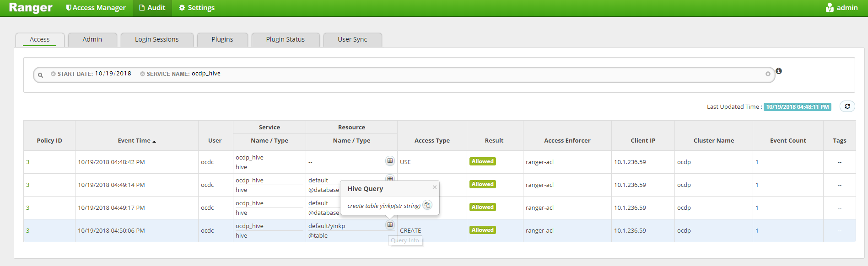Image resolution: width=868 pixels, height=266 pixels.
Task: Open Access Manager menu
Action: [x=96, y=8]
